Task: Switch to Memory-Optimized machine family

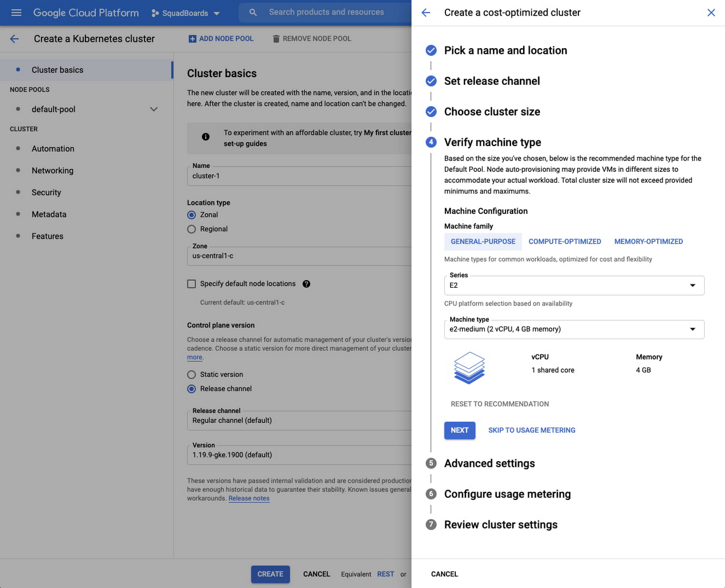Action: click(648, 241)
